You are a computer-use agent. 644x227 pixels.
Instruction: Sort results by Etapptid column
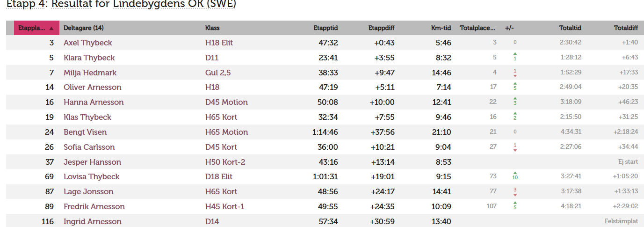pyautogui.click(x=326, y=28)
